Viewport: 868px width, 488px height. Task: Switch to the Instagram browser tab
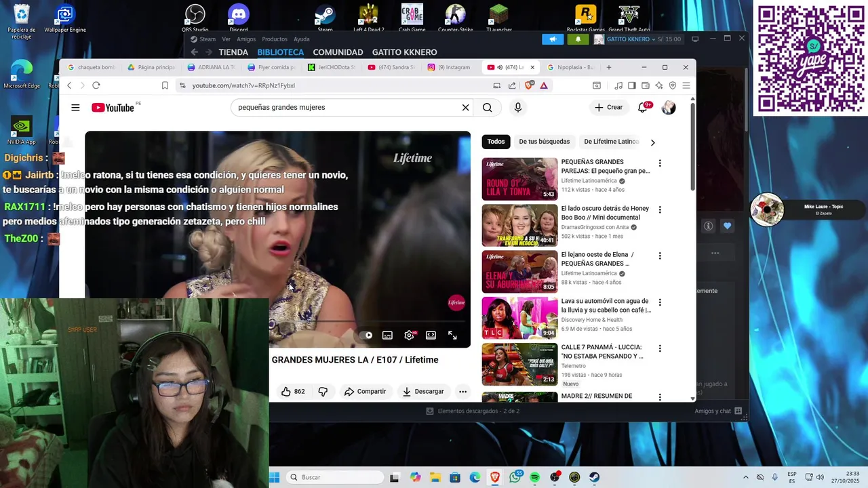coord(448,67)
